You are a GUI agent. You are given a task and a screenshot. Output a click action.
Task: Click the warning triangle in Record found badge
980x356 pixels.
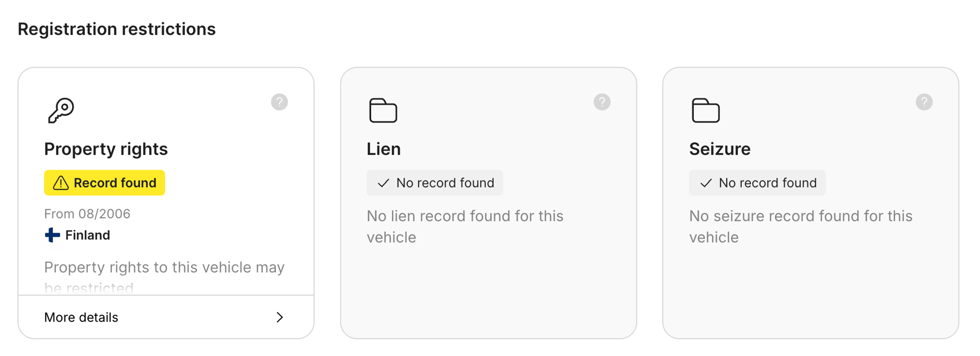point(60,183)
